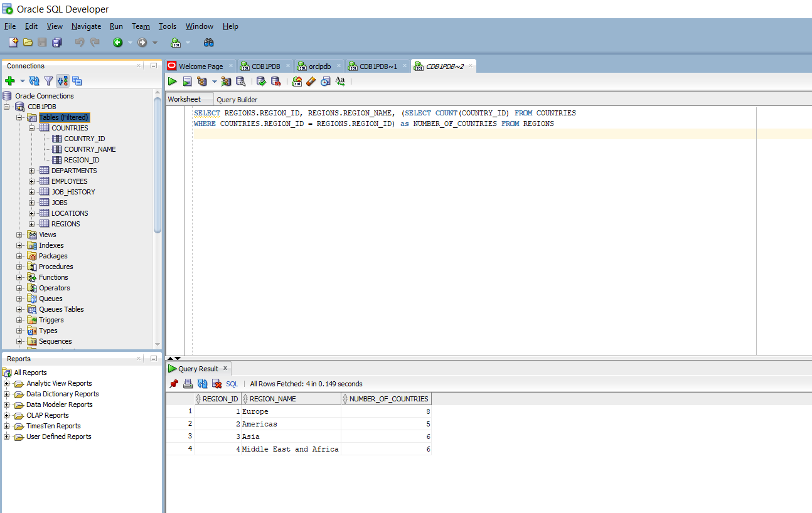Select the COUNTRY_NAME column in tree
The width and height of the screenshot is (812, 513).
point(90,149)
